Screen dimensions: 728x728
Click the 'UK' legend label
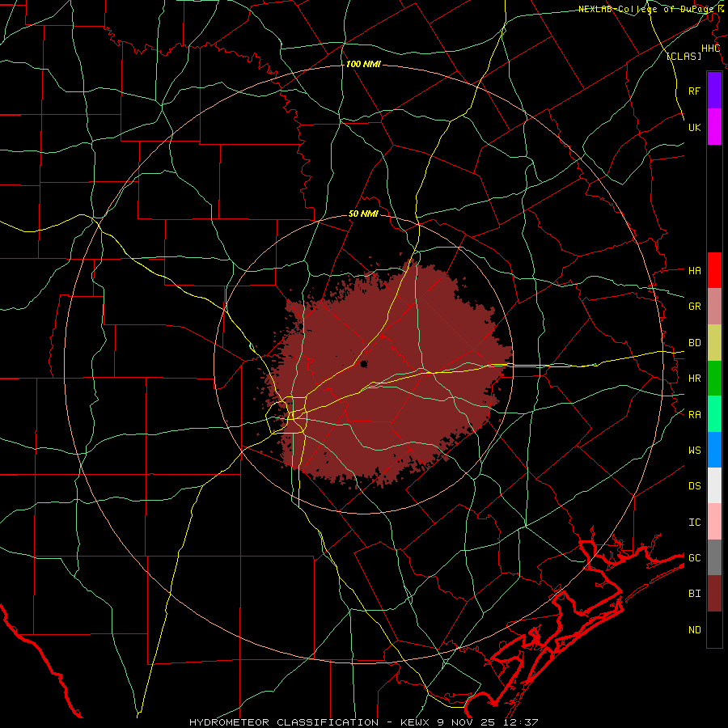(694, 127)
